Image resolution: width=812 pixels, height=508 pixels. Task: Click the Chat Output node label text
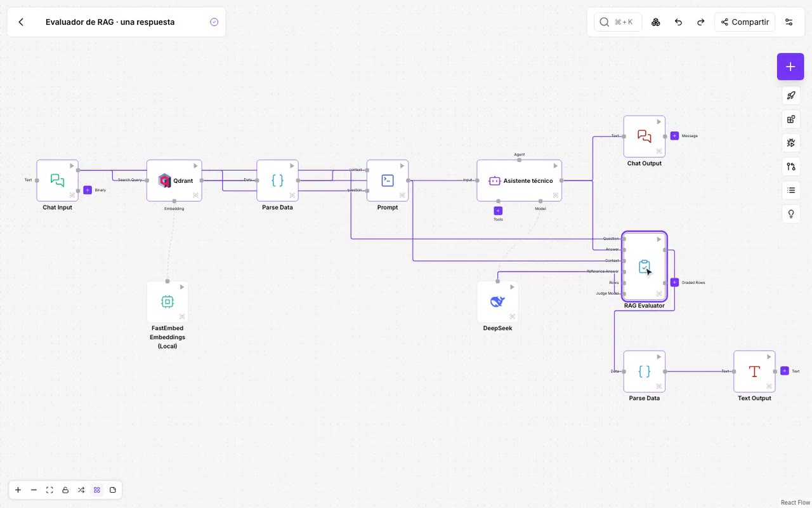pos(645,163)
